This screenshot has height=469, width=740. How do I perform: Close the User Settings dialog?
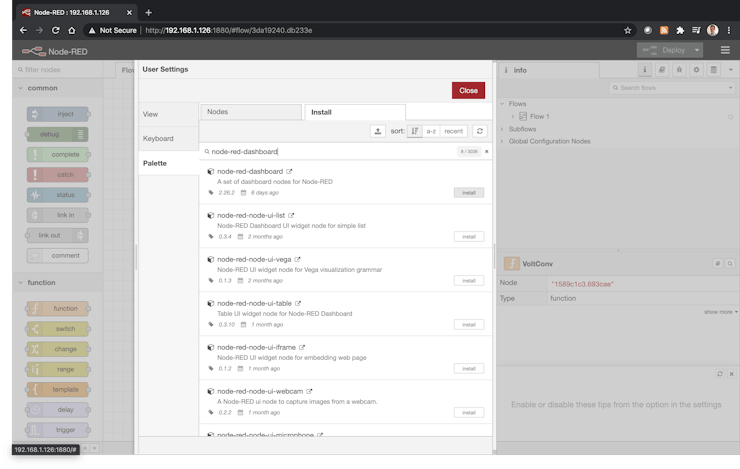click(468, 90)
